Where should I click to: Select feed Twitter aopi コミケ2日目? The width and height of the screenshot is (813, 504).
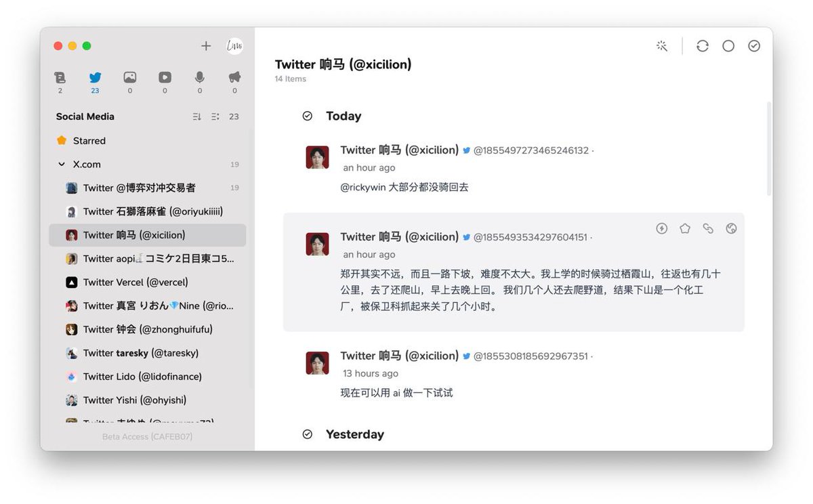(148, 259)
